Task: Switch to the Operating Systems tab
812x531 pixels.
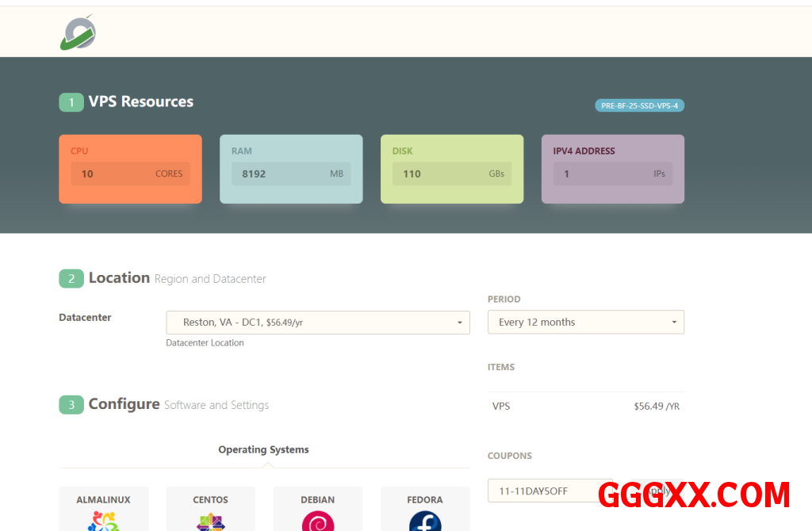Action: pos(263,449)
